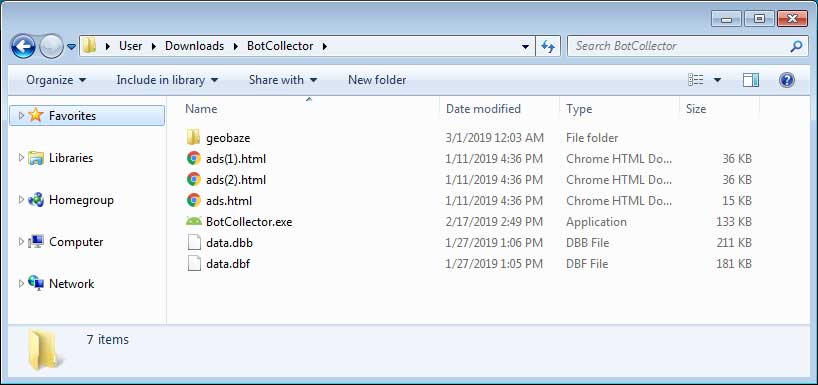
Task: Expand breadcrumb arrow after BotCollector
Action: coord(324,46)
